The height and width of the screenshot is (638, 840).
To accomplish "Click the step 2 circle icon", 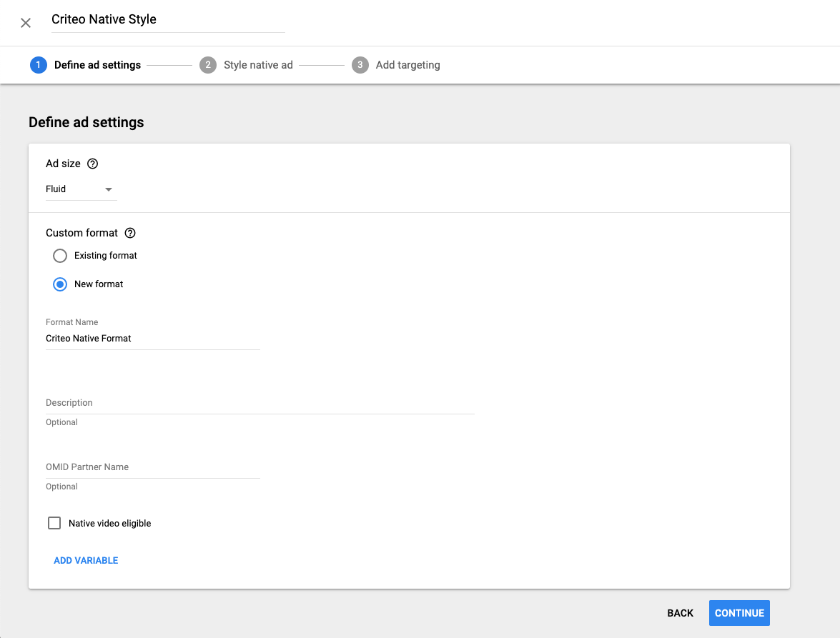I will click(x=208, y=65).
